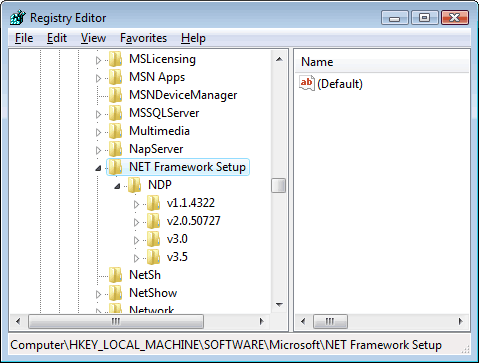Click the v1.1.4322 folder icon

(x=153, y=203)
